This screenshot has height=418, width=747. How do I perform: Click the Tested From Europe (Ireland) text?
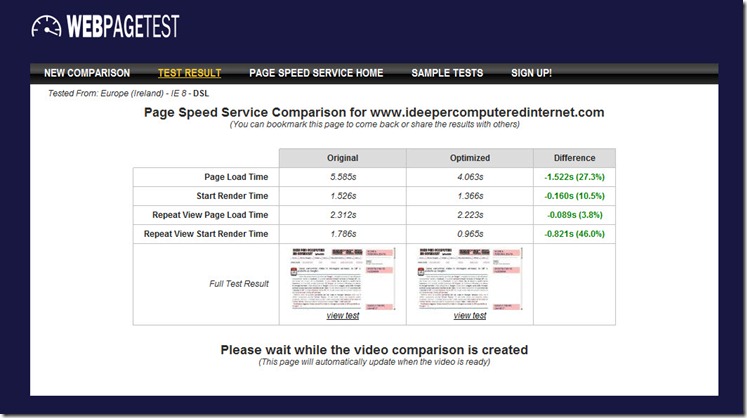[x=129, y=93]
